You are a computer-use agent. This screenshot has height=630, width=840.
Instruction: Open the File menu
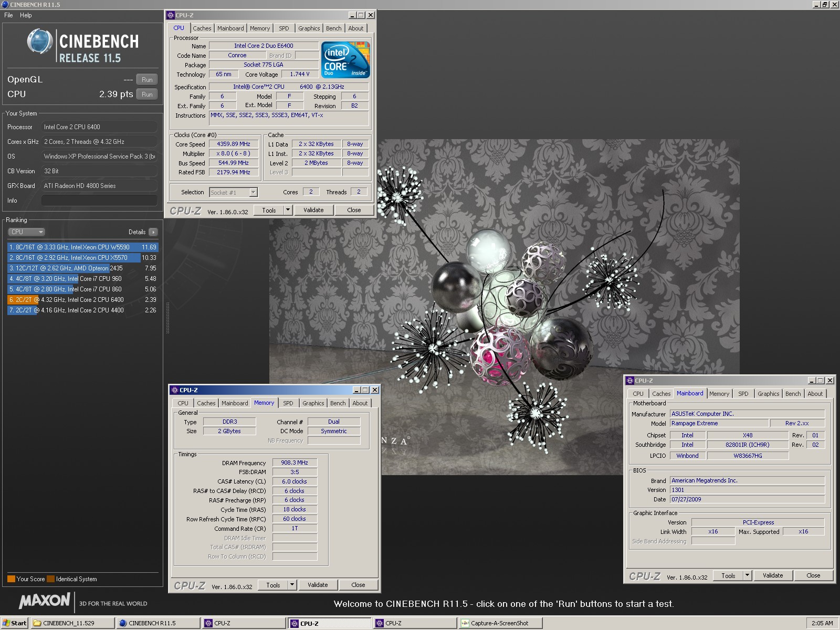point(8,15)
